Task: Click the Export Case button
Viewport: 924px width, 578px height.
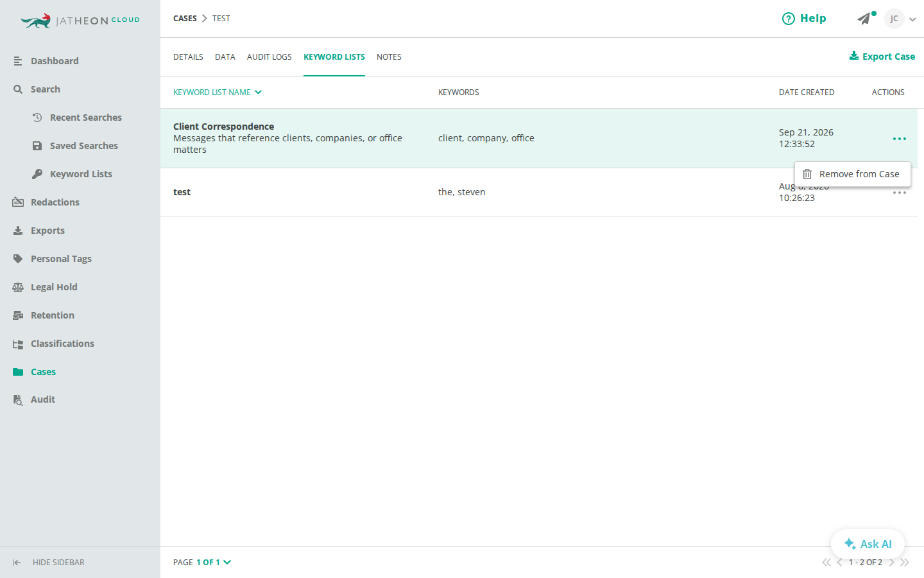Action: pyautogui.click(x=882, y=57)
